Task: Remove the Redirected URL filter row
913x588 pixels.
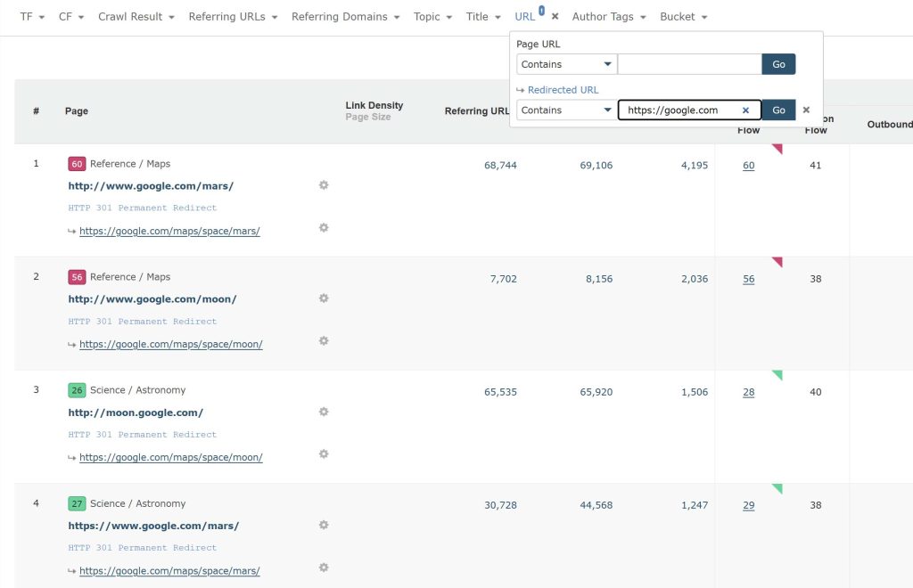Action: click(806, 110)
